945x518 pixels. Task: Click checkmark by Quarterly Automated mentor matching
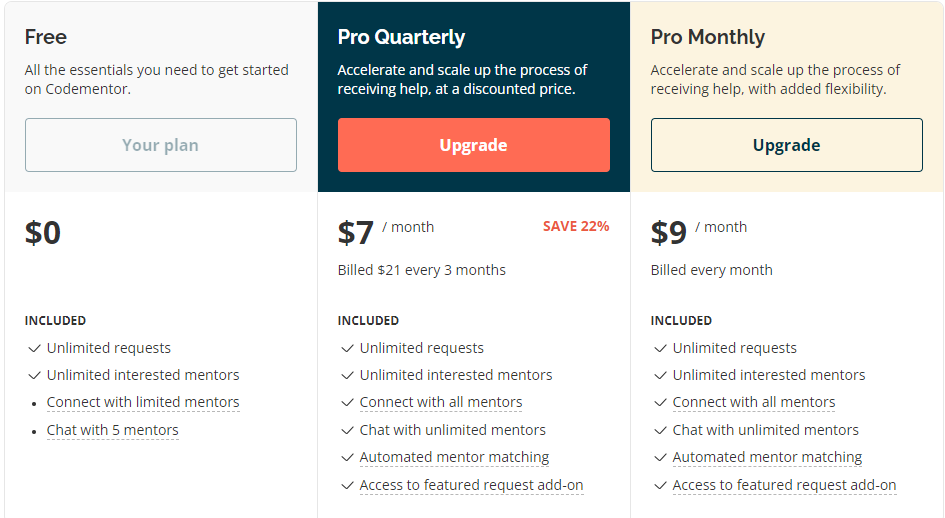347,458
